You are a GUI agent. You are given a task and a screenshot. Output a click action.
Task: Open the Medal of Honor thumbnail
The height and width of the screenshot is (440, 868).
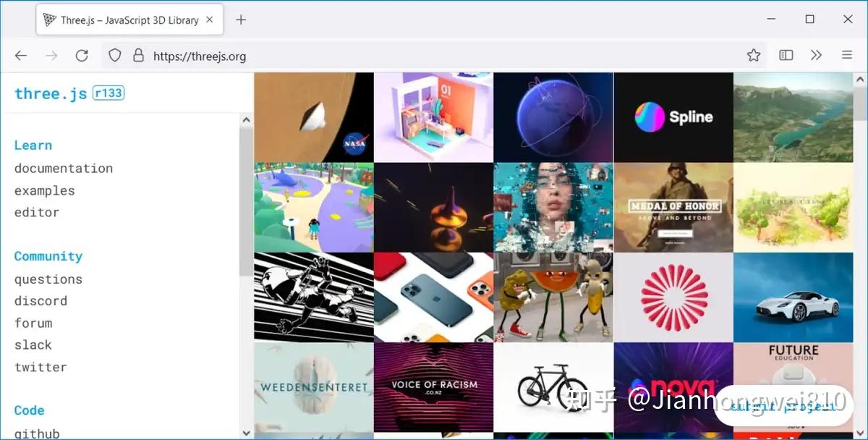pos(673,207)
